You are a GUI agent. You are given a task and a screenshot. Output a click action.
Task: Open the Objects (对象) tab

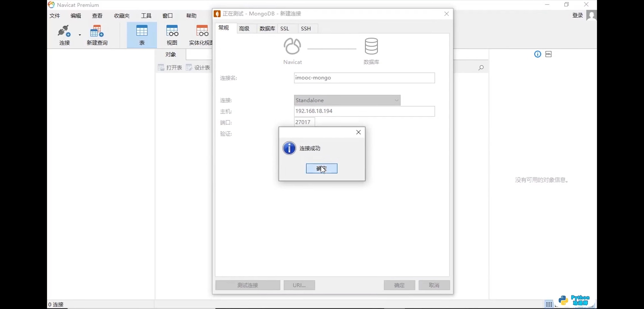tap(171, 54)
